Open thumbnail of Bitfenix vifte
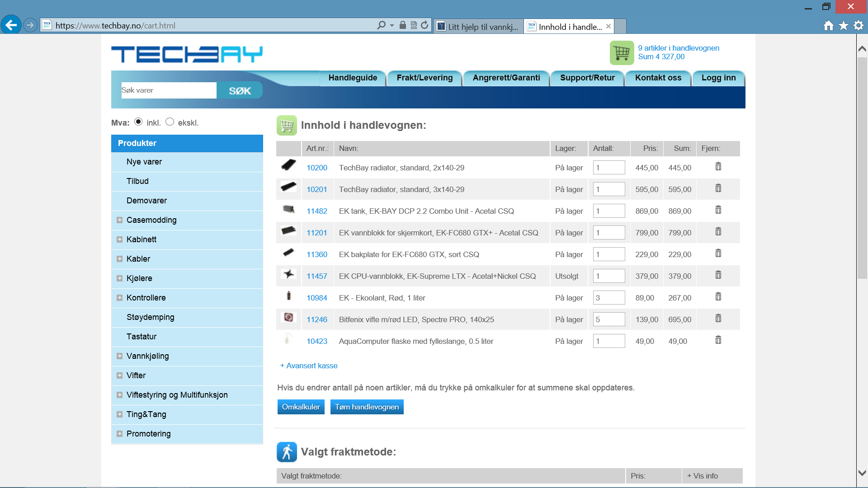The image size is (868, 488). click(x=288, y=318)
